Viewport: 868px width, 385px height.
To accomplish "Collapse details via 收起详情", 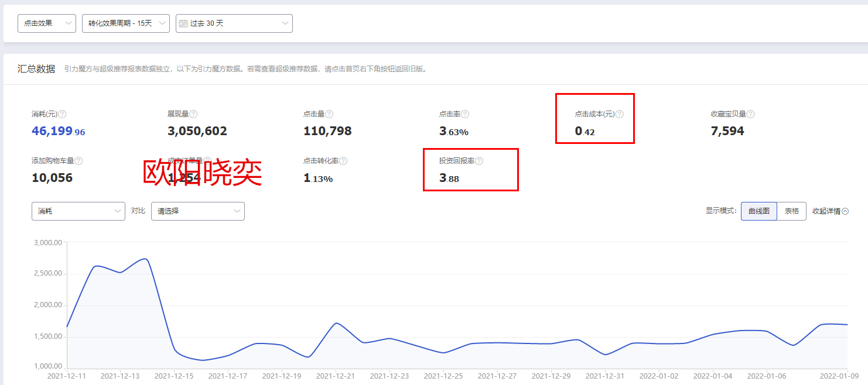I will 831,211.
